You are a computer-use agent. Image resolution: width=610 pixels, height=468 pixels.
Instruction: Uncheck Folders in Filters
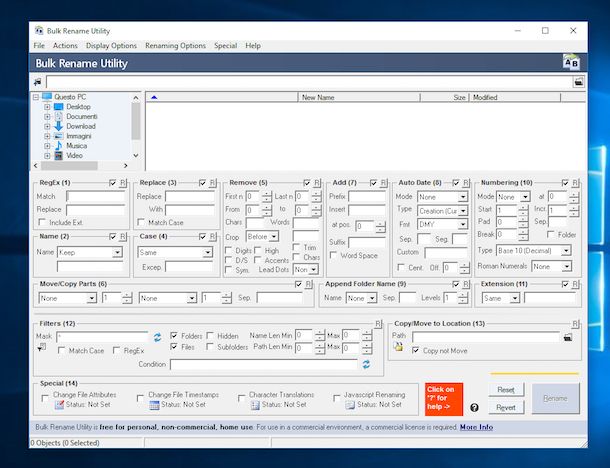(174, 335)
